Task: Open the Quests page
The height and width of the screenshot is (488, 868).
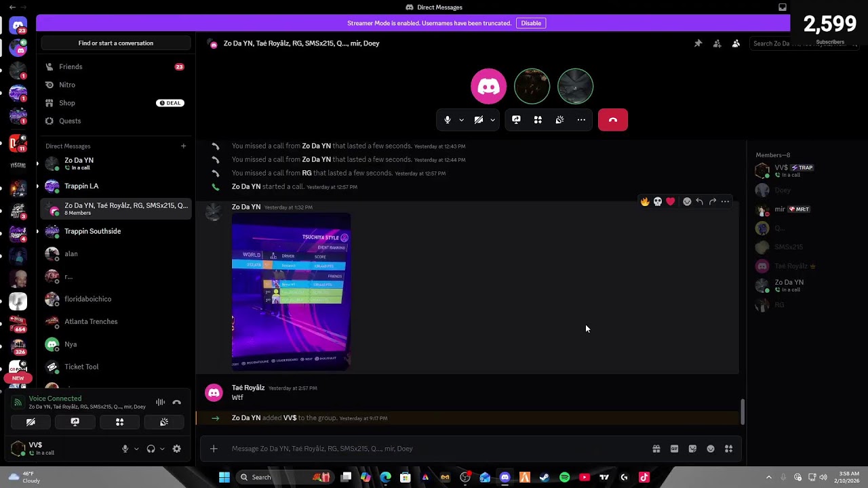Action: [x=115, y=121]
